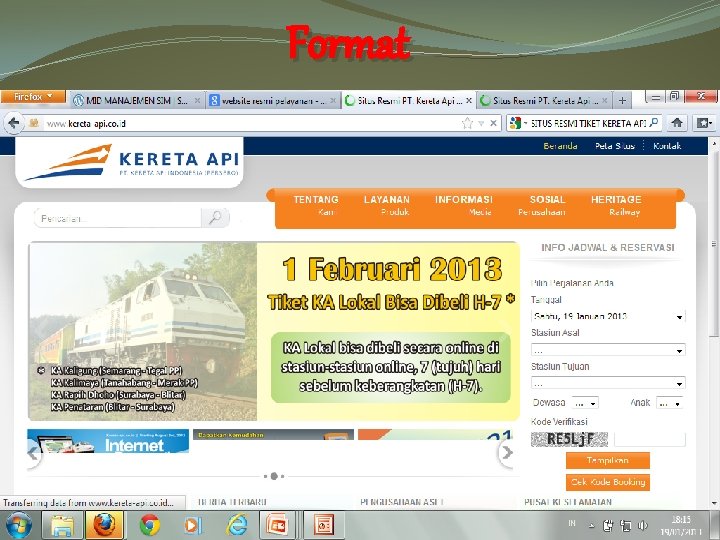Click the site identity icon in address bar

(x=34, y=123)
